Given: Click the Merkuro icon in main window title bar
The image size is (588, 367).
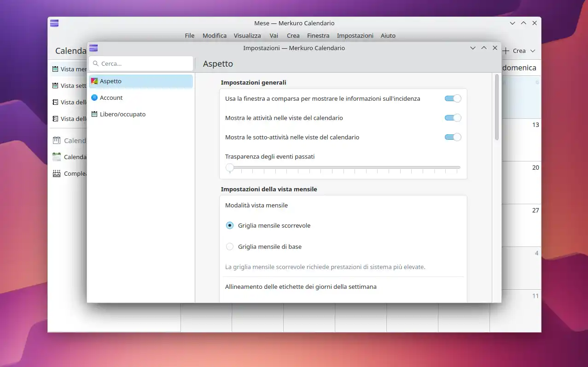Looking at the screenshot, I should pyautogui.click(x=54, y=23).
